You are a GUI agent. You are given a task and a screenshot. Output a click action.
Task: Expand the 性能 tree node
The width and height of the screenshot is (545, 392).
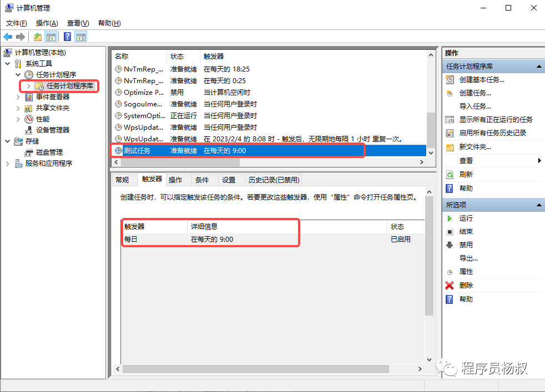[18, 119]
